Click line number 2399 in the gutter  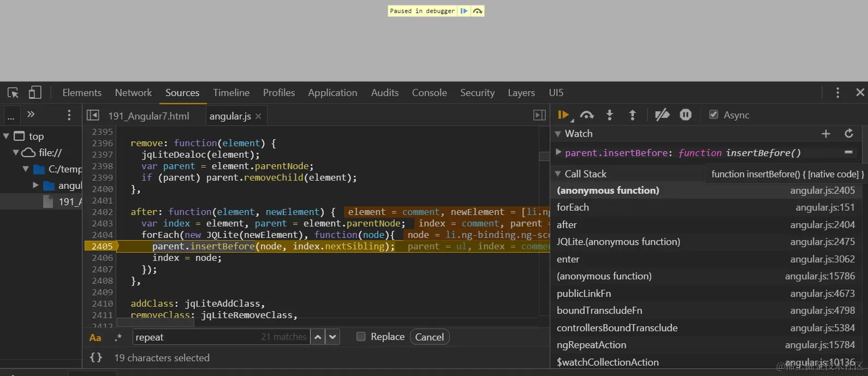pos(102,178)
